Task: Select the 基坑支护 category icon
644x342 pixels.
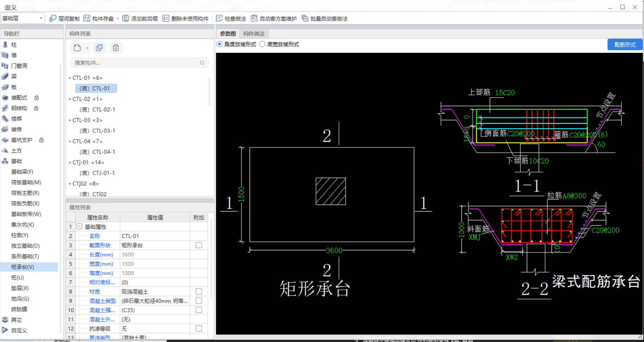Action: (5, 140)
